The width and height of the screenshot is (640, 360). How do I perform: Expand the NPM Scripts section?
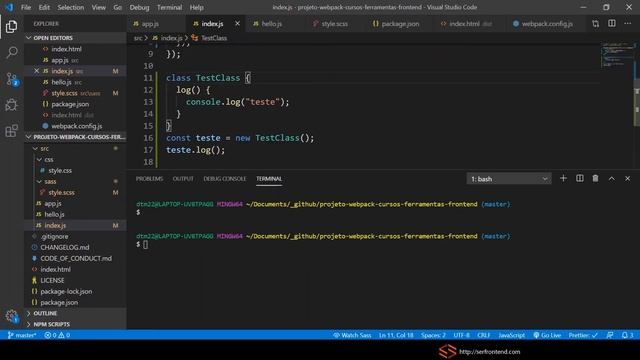pos(75,324)
